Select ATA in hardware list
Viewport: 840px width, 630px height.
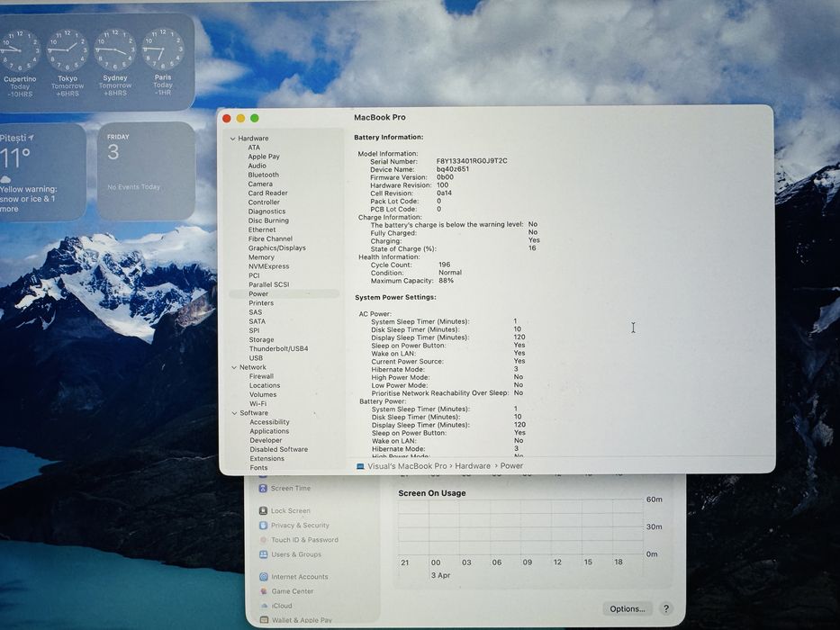(x=254, y=148)
